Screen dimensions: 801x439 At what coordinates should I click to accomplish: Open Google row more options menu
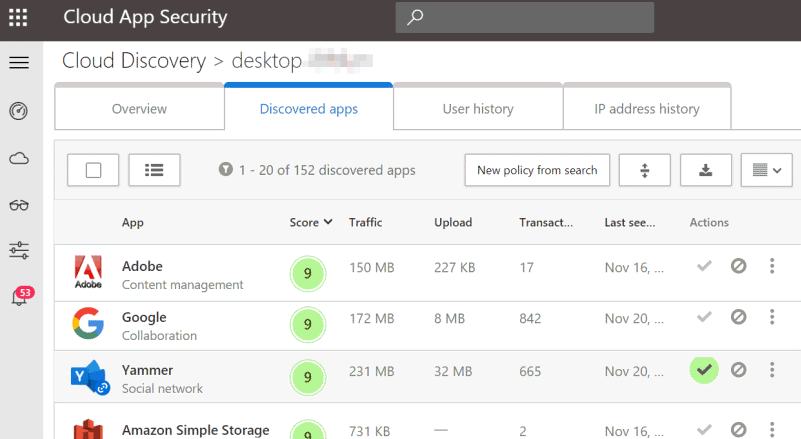tap(772, 317)
